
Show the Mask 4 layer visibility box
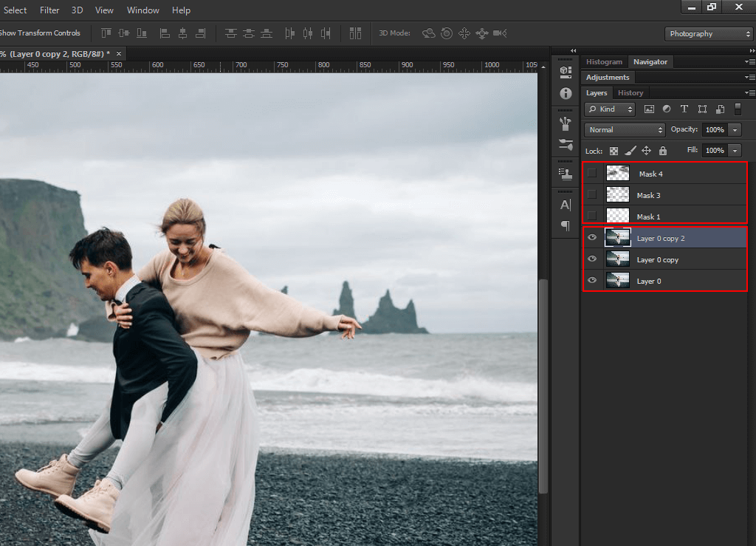coord(592,173)
